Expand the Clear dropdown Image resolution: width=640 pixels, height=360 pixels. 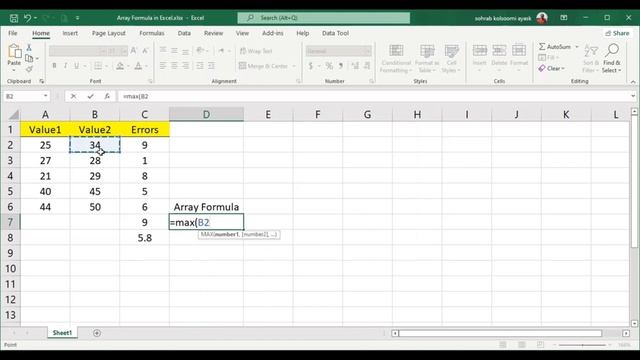tap(563, 69)
